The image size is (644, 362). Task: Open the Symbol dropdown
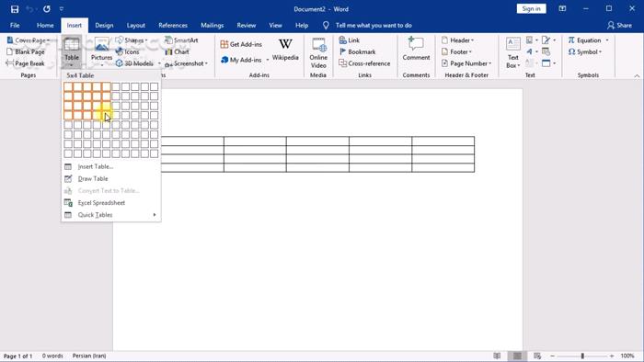coord(585,52)
